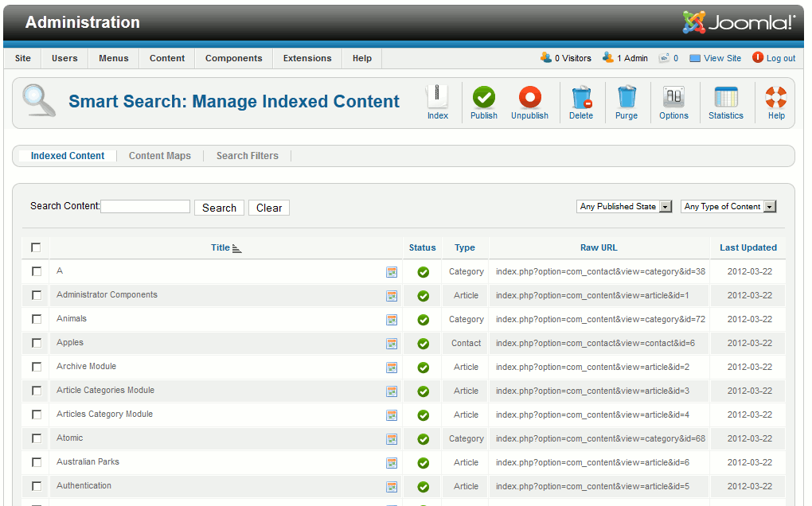This screenshot has height=506, width=812.
Task: Toggle published status icon for Apples row
Action: click(x=423, y=344)
